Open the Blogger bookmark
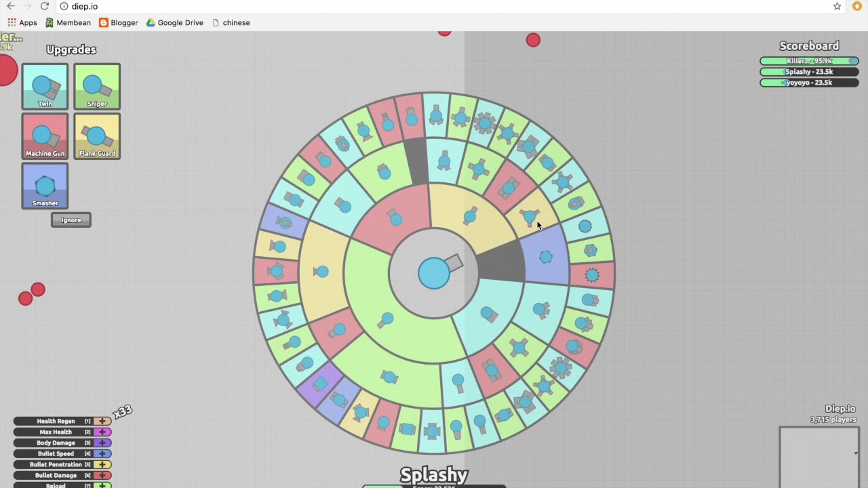Image resolution: width=868 pixels, height=488 pixels. (119, 22)
